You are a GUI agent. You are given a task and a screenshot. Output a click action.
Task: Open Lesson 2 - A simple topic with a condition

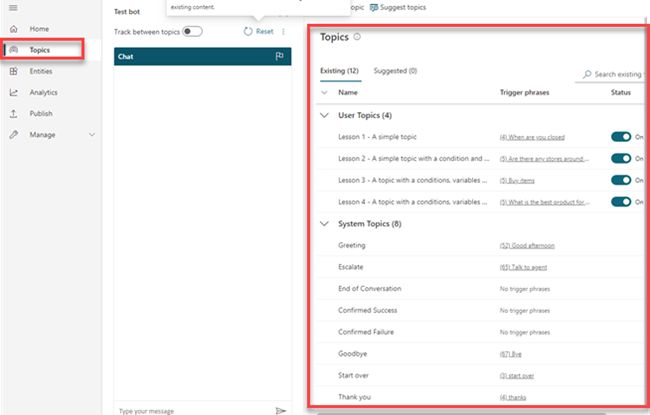point(414,158)
